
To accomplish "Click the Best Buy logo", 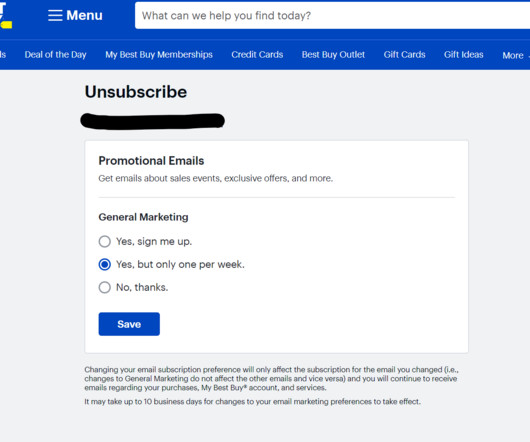I will pyautogui.click(x=6, y=15).
